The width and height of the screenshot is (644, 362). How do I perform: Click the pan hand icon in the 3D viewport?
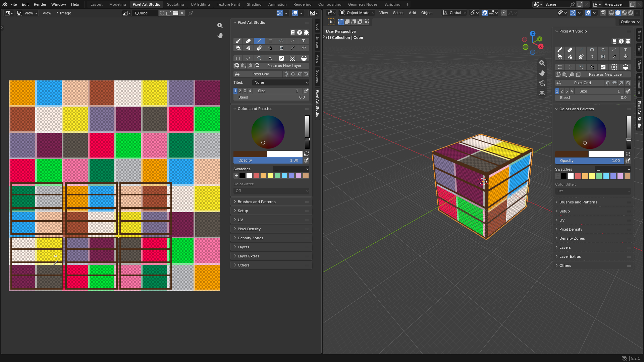pyautogui.click(x=542, y=73)
